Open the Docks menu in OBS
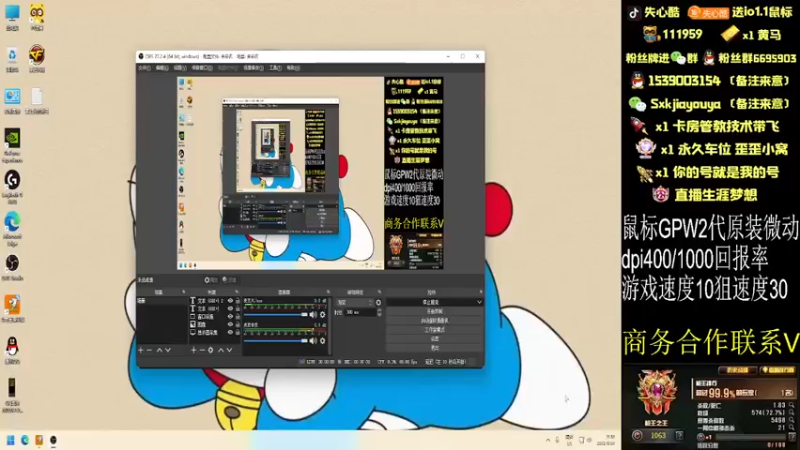Screen dimensions: 800x450 tap(202, 68)
